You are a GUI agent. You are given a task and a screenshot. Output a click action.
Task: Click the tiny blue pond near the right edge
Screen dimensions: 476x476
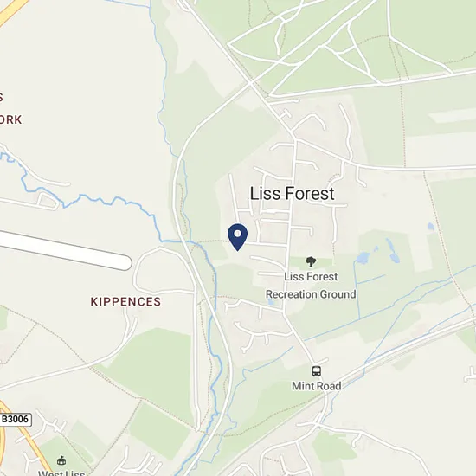pyautogui.click(x=430, y=226)
